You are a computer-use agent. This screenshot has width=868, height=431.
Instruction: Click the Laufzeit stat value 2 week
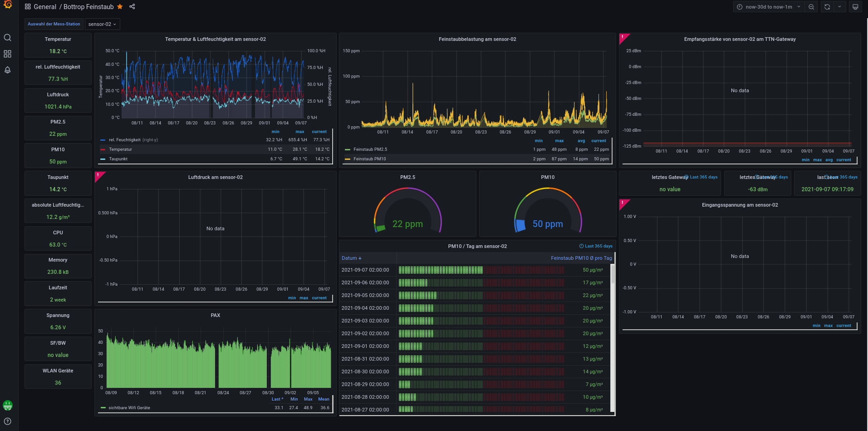tap(58, 300)
